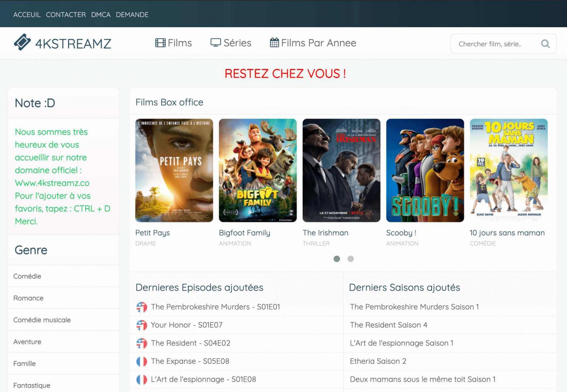Viewport: 567px width, 392px height.
Task: Click the calendar icon beside Films Par Annee
Action: (x=274, y=43)
